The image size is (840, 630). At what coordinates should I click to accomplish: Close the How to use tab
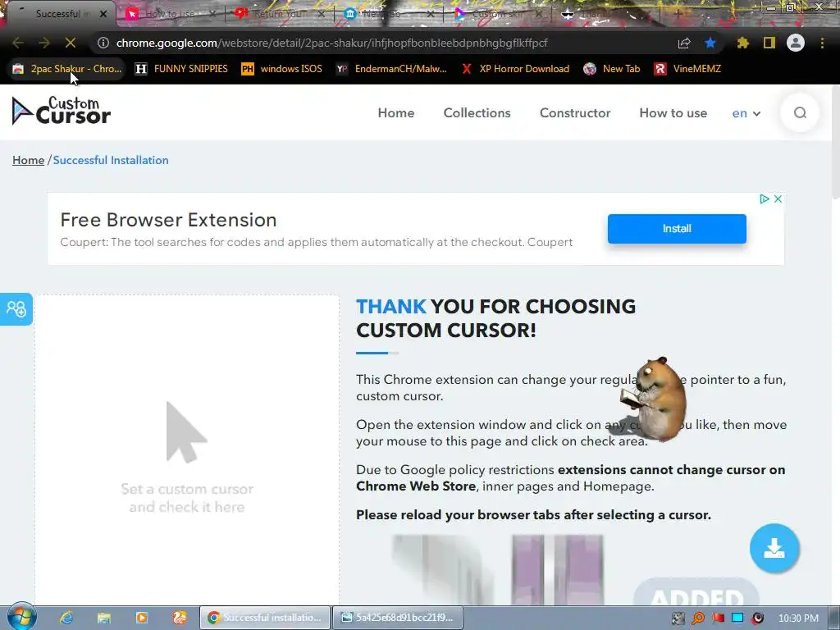tap(212, 14)
